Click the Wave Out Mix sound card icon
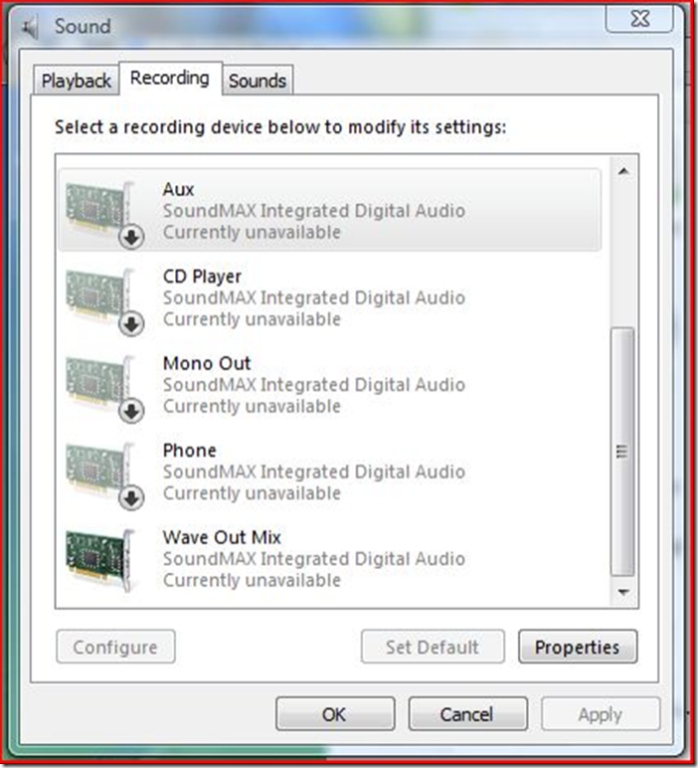The height and width of the screenshot is (768, 698). 101,560
